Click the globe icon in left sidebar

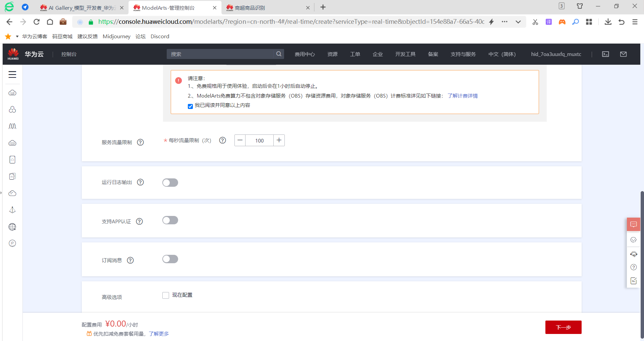[x=12, y=227]
